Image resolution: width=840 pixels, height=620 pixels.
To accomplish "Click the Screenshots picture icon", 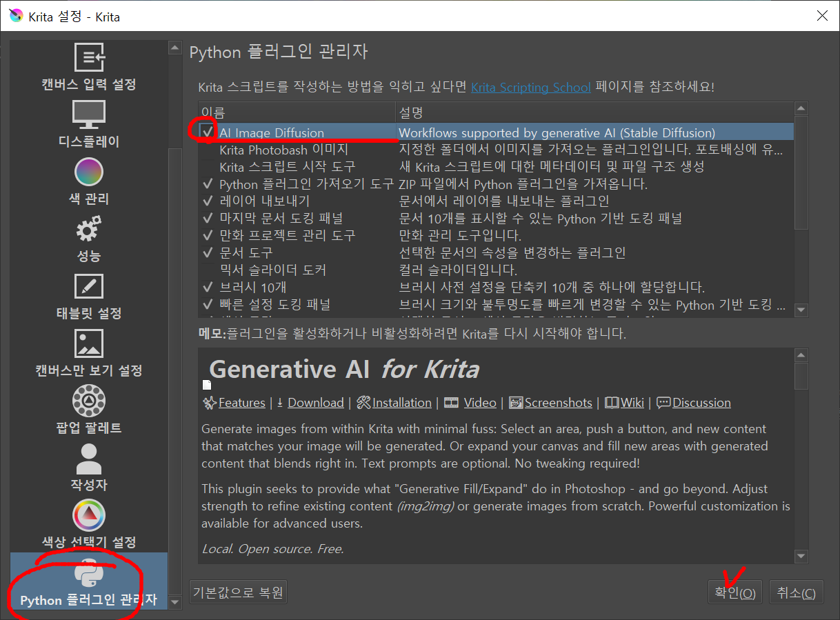I will [516, 403].
